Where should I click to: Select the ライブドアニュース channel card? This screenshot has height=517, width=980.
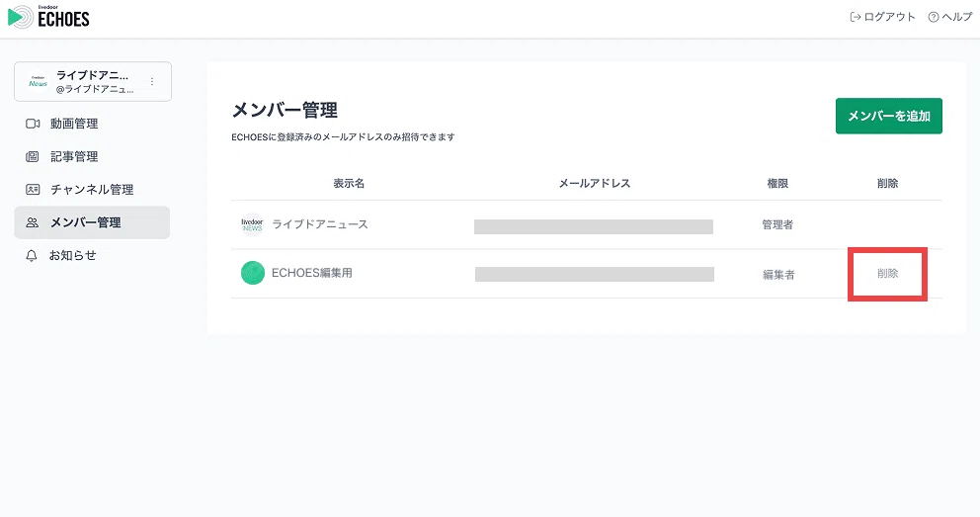[x=93, y=81]
